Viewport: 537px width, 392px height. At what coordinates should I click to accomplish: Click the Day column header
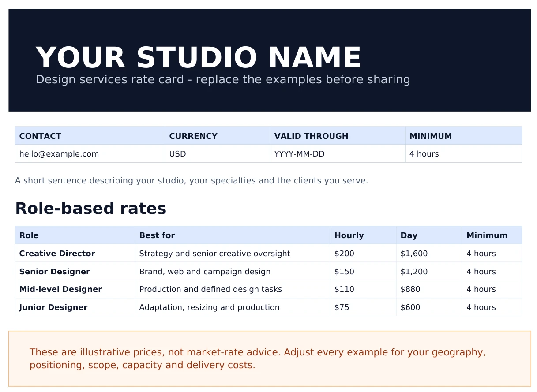429,235
